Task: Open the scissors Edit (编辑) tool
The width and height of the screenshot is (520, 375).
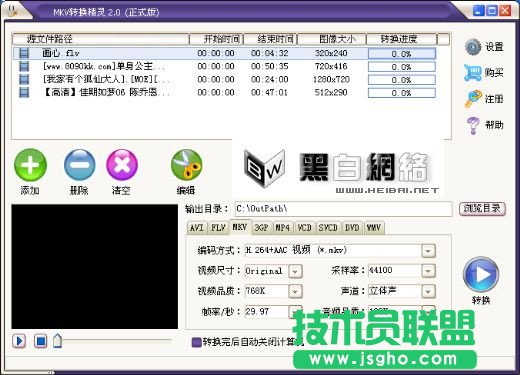Action: (186, 165)
